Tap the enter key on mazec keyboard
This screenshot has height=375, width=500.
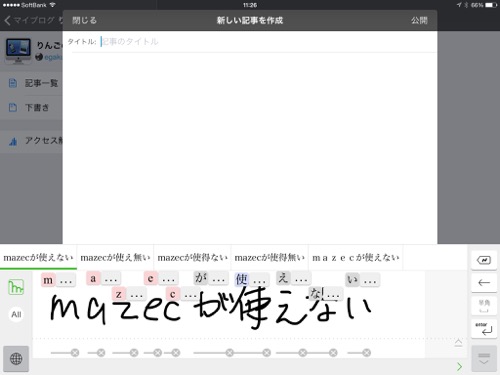pos(484,328)
